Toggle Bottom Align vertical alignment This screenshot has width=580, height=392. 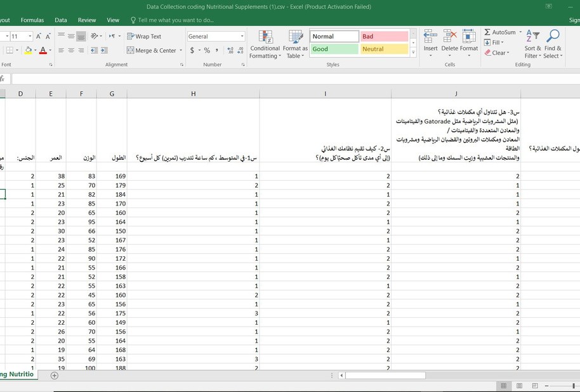pyautogui.click(x=81, y=37)
